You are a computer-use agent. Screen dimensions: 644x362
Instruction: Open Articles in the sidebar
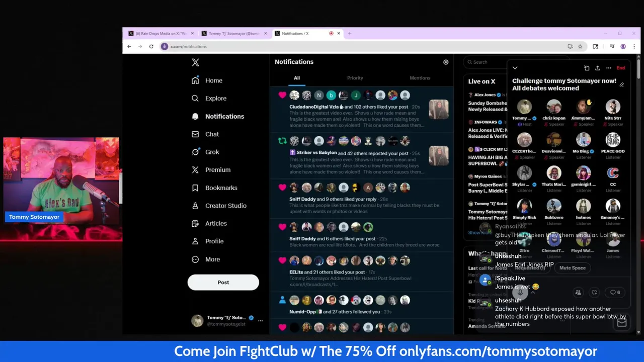(x=209, y=223)
